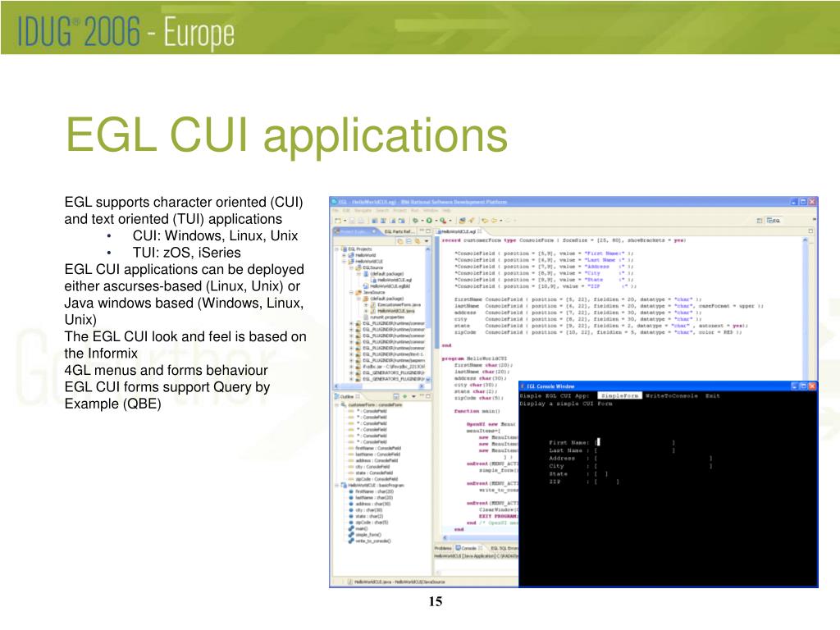This screenshot has height=630, width=840.
Task: Click 'function main()' line in editor
Action: tap(477, 411)
